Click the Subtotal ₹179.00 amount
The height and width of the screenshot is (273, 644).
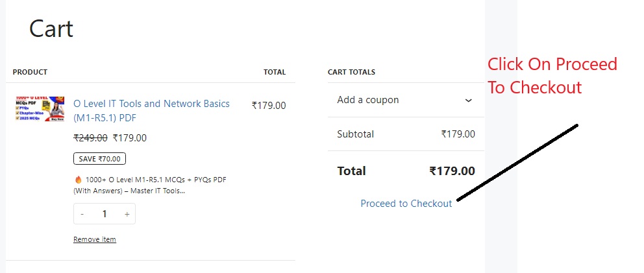pos(458,134)
